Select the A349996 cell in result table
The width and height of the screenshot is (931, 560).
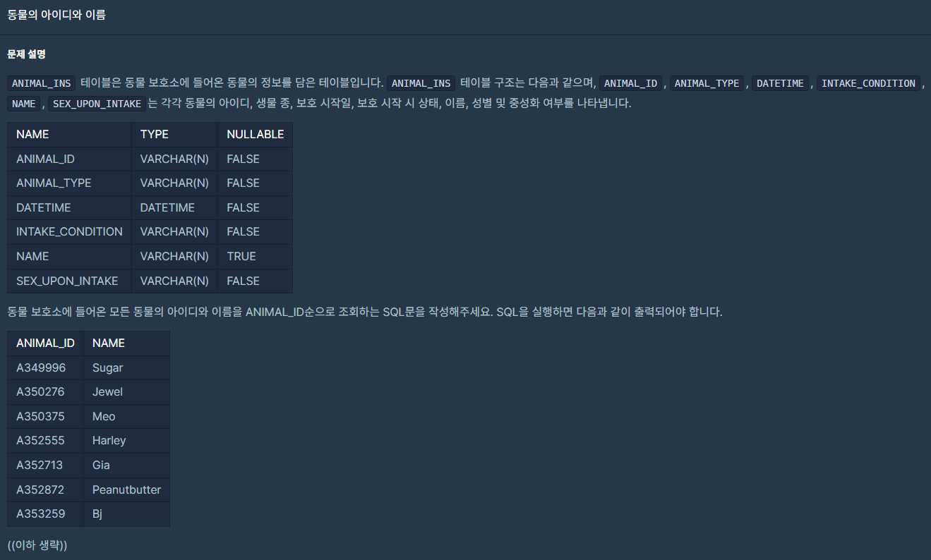pyautogui.click(x=41, y=367)
